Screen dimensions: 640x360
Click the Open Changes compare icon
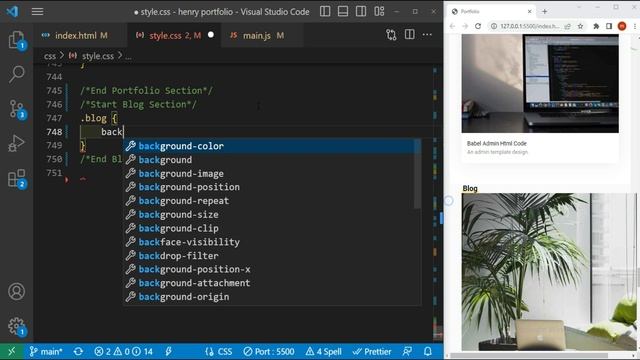391,35
